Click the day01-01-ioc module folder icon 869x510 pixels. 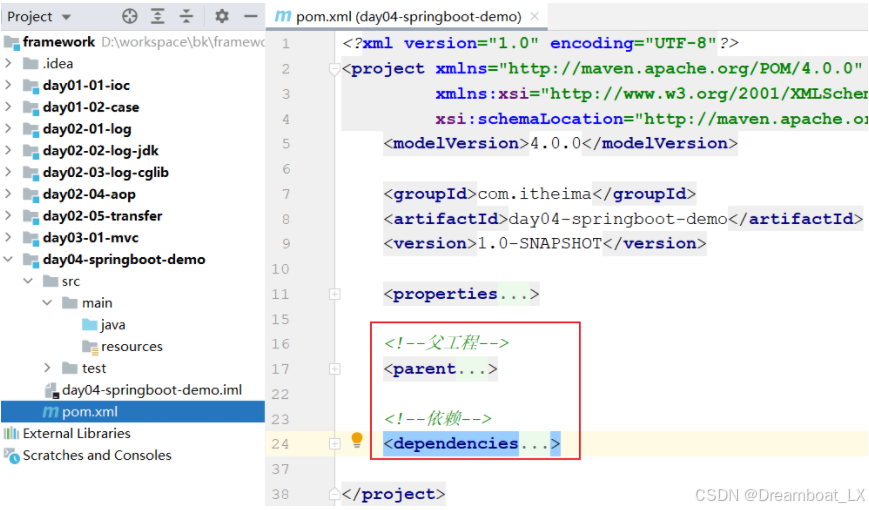(x=30, y=85)
